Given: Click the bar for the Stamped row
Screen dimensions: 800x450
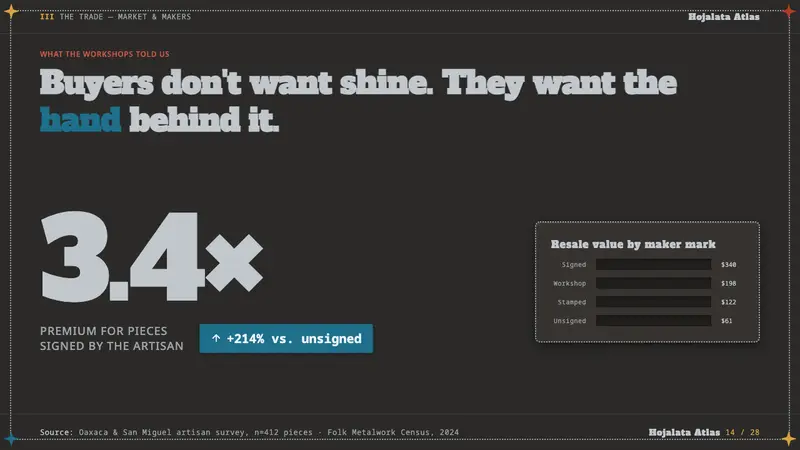Looking at the screenshot, I should pyautogui.click(x=654, y=302).
